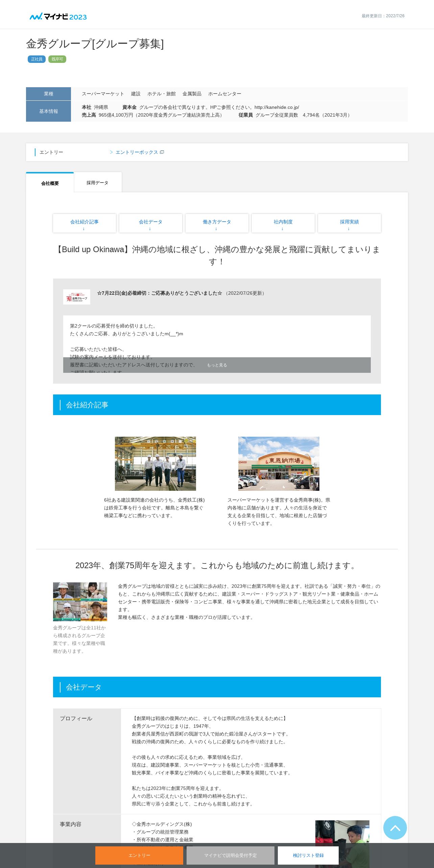Click the orange エントリー button

[139, 855]
